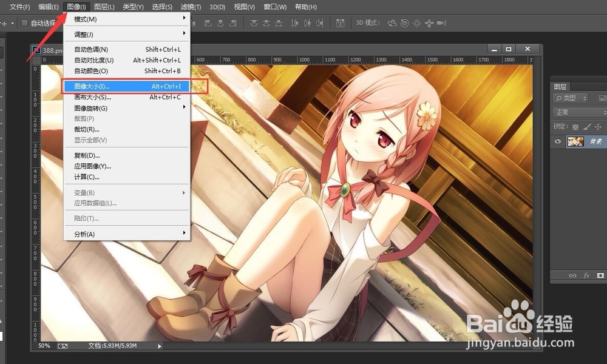The height and width of the screenshot is (364, 607).
Task: Click the distribute vertical centers icon
Action: (x=266, y=23)
